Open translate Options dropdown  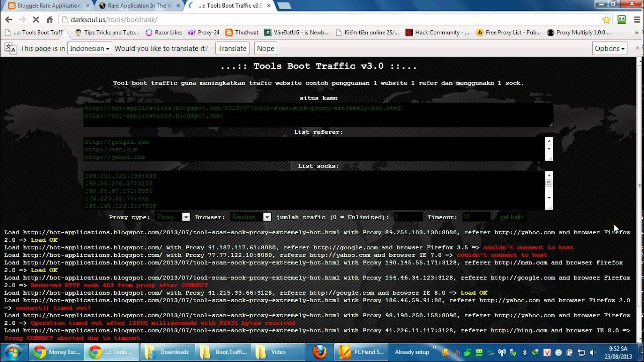point(610,48)
